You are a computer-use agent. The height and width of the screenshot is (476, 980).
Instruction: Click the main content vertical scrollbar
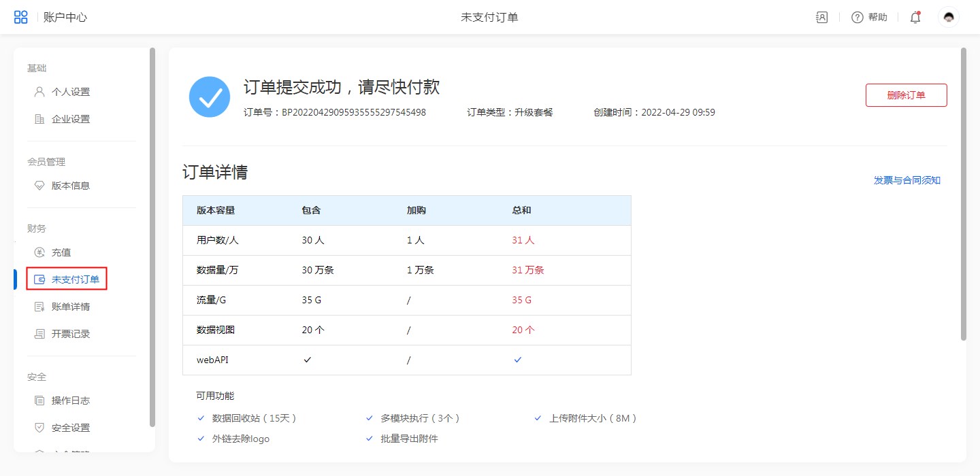963,194
